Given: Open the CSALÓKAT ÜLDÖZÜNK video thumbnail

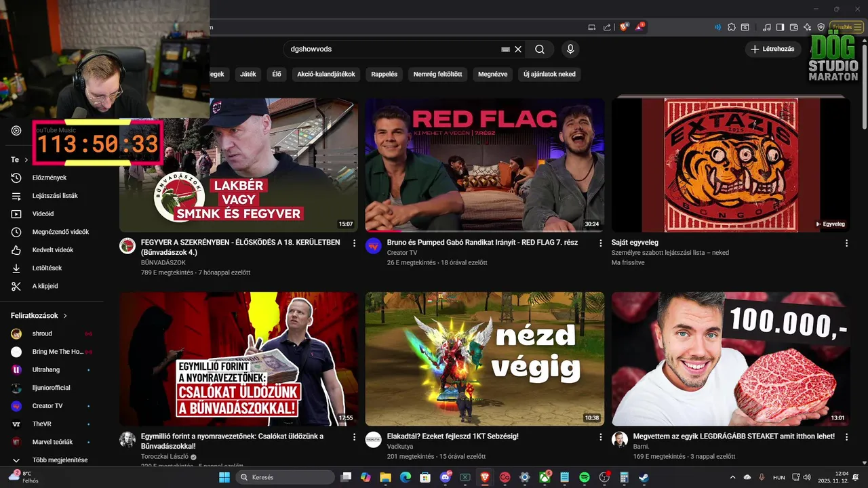Looking at the screenshot, I should point(239,359).
